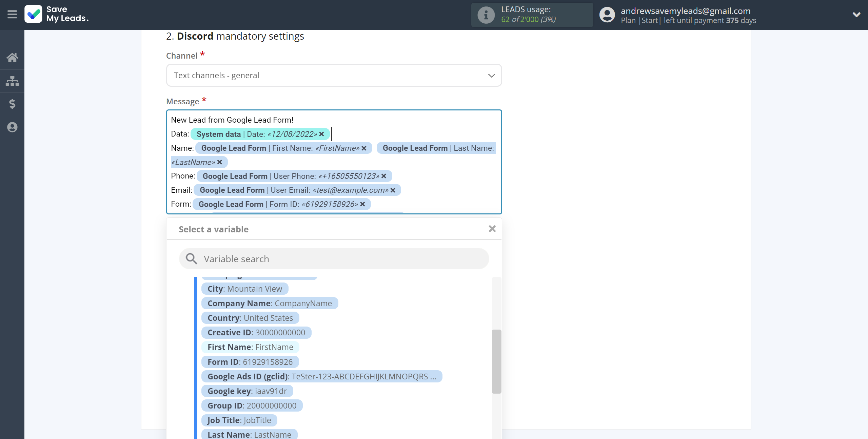Click the Discord mandatory settings heading
The image size is (868, 439).
pyautogui.click(x=235, y=36)
